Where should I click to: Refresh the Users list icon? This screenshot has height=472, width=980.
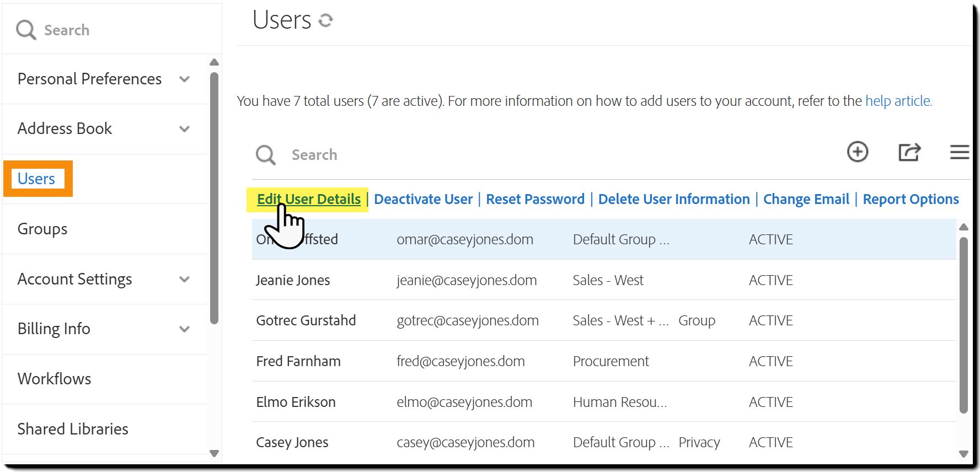pos(326,20)
